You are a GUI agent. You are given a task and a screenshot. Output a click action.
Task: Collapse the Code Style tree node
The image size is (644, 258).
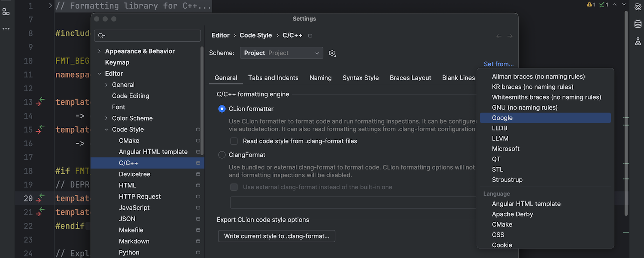[106, 129]
